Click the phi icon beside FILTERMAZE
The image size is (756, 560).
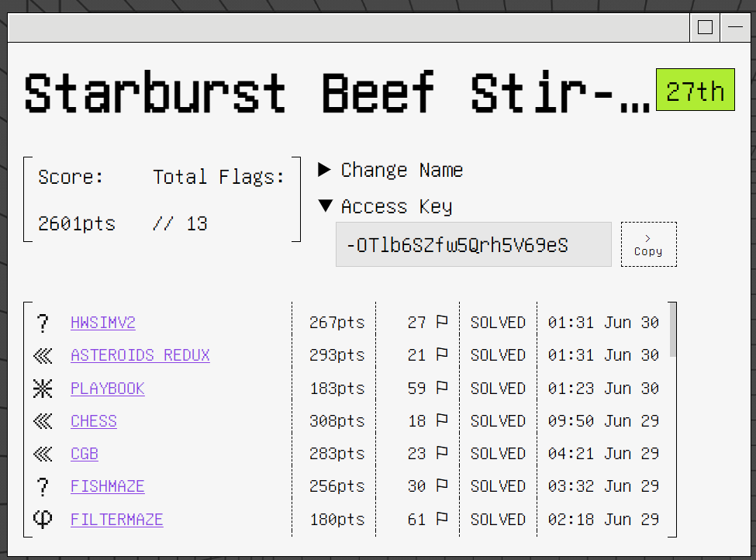click(43, 520)
